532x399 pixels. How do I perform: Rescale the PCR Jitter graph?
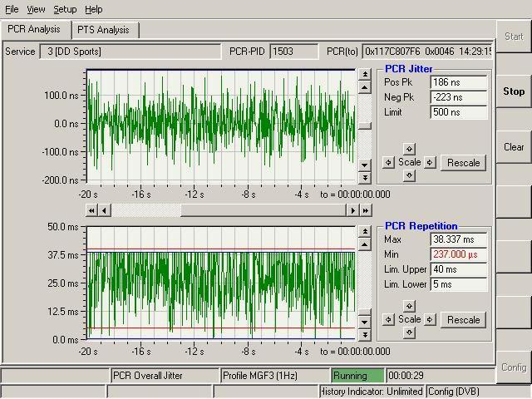[x=464, y=163]
